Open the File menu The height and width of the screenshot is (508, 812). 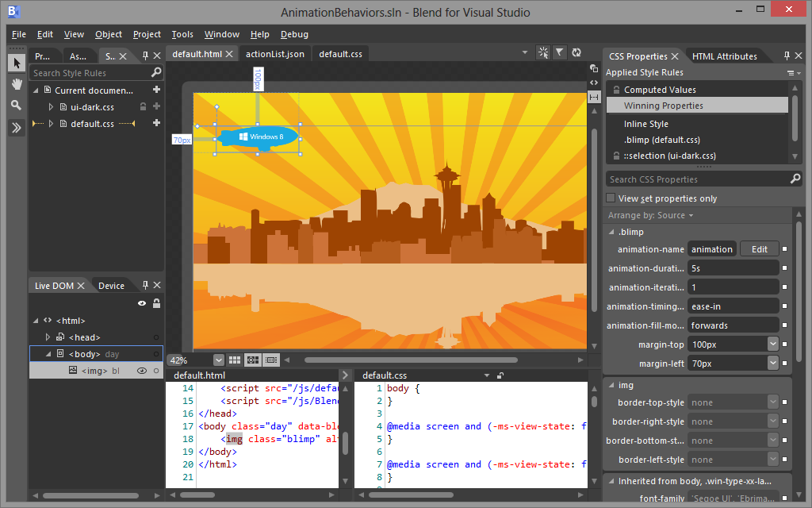pyautogui.click(x=19, y=34)
